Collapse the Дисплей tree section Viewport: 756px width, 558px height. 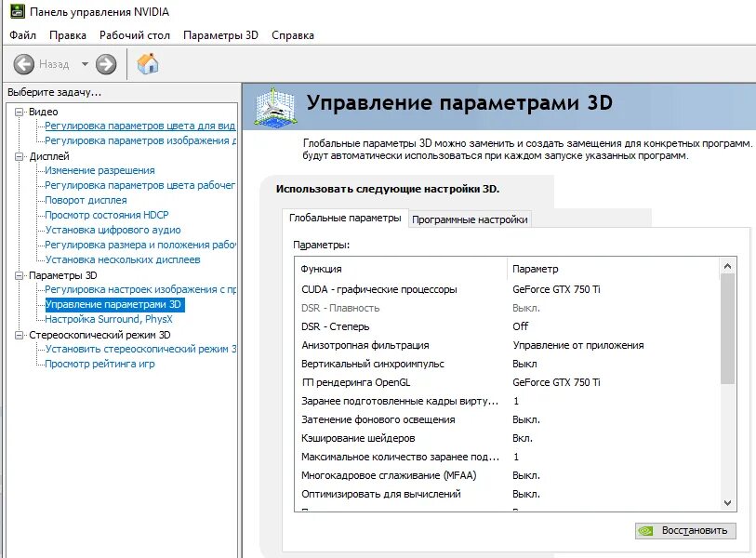point(18,155)
